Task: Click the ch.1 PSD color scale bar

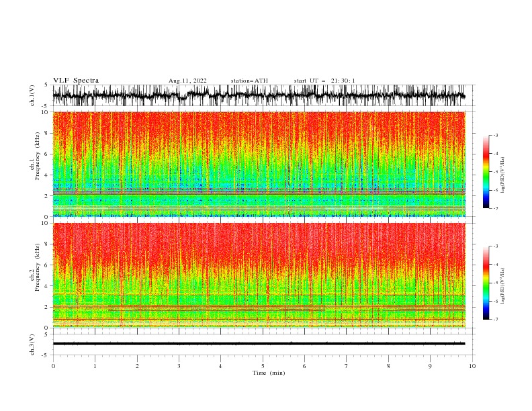Action: pyautogui.click(x=486, y=172)
